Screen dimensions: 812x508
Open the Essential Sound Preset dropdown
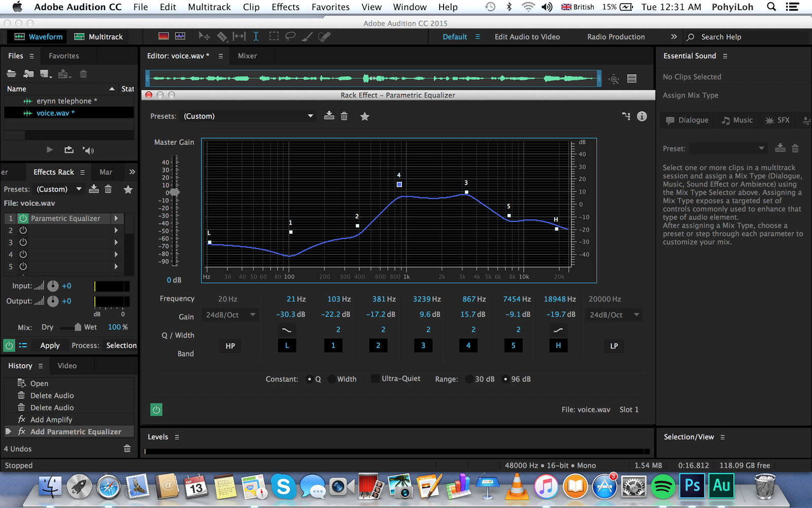coord(728,148)
